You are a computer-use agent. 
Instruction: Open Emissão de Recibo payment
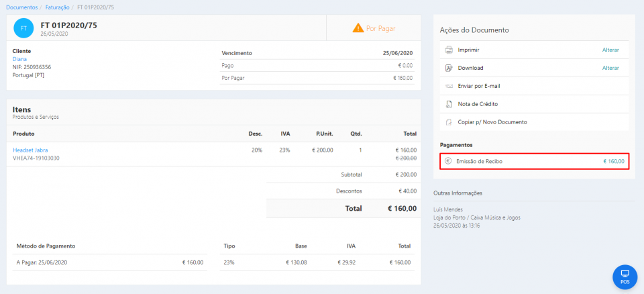coord(534,162)
